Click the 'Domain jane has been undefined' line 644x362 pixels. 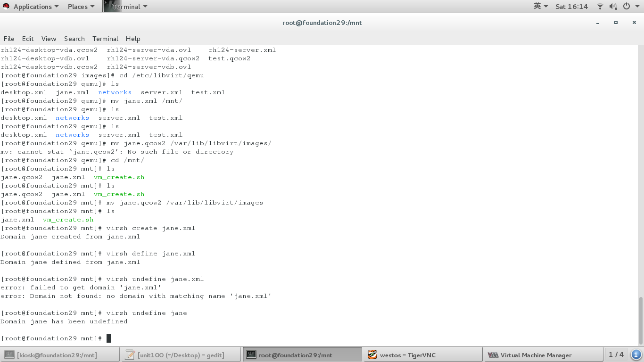pos(64,321)
